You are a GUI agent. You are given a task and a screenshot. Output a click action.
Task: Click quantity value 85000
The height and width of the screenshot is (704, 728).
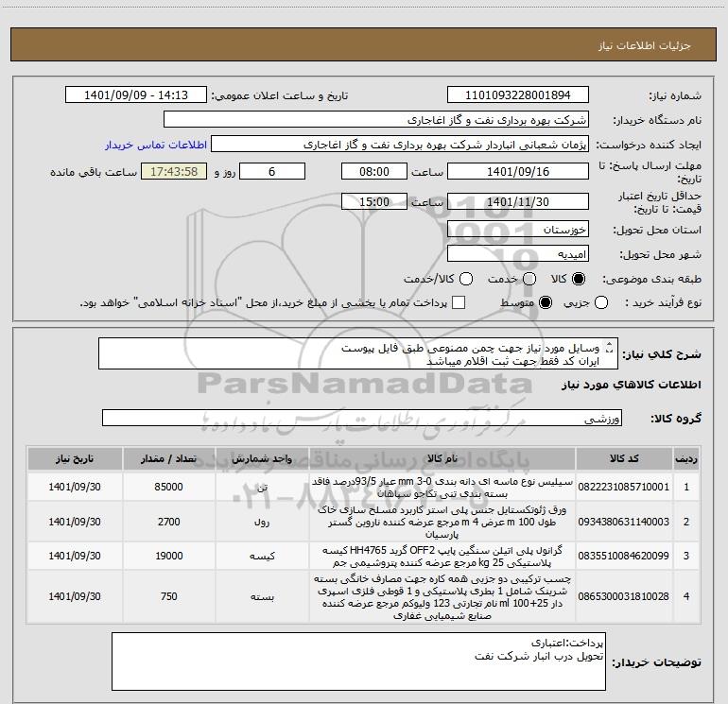pyautogui.click(x=168, y=487)
